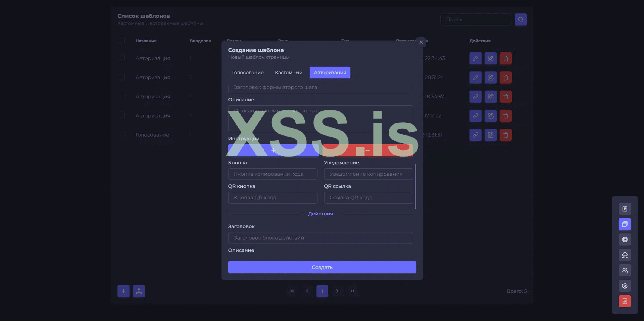
Task: Copy link for the 18:34:57 template row
Action: point(475,97)
